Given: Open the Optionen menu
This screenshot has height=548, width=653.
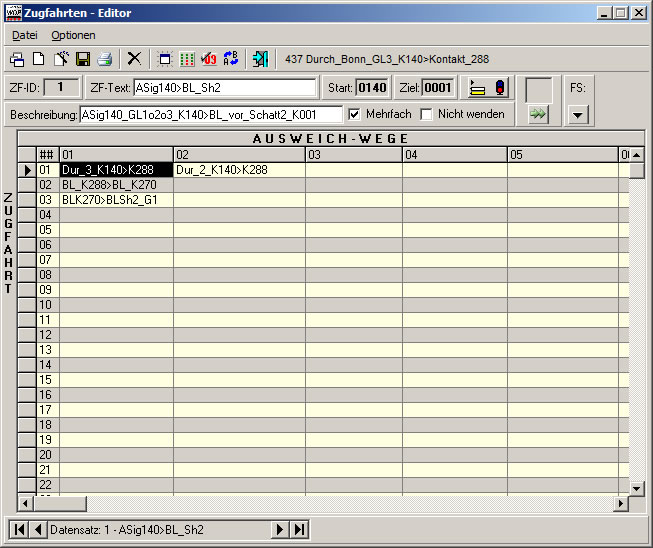Looking at the screenshot, I should click(73, 35).
